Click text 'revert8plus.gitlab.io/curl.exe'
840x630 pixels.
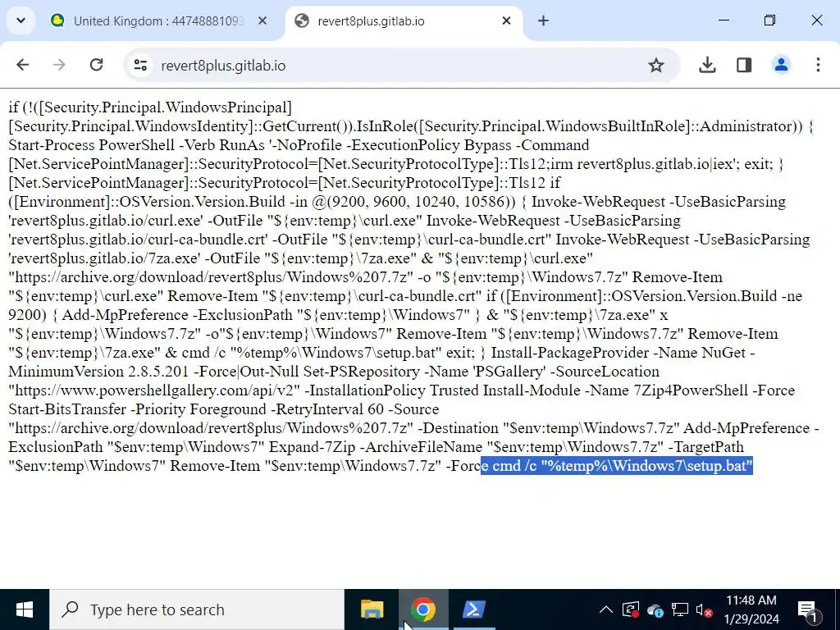(x=106, y=220)
